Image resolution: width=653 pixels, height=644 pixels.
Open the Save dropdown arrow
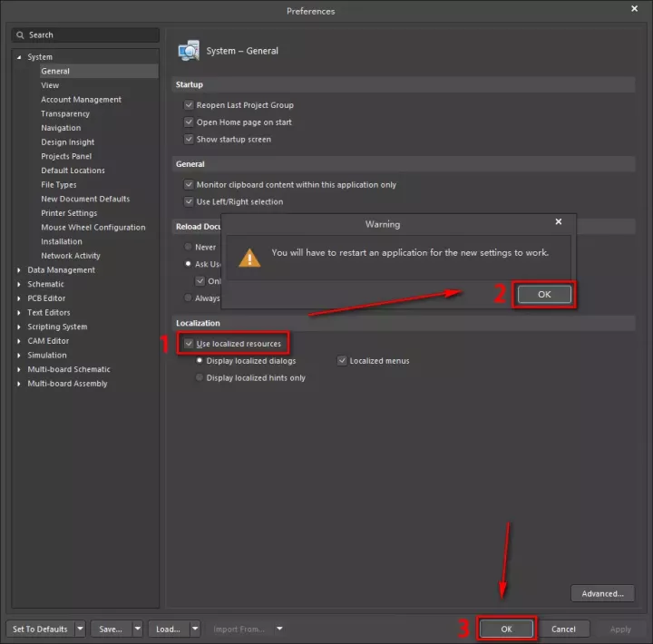(138, 629)
